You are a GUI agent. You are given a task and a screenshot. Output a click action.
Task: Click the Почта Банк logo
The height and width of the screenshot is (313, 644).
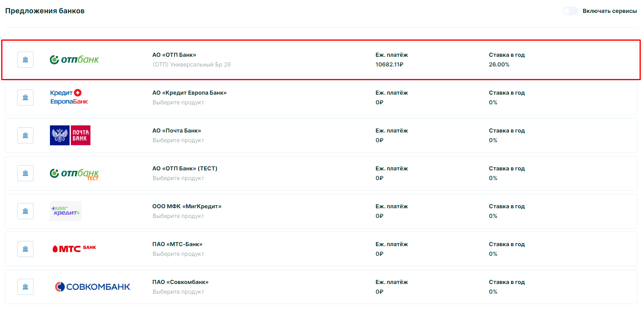[x=70, y=135]
